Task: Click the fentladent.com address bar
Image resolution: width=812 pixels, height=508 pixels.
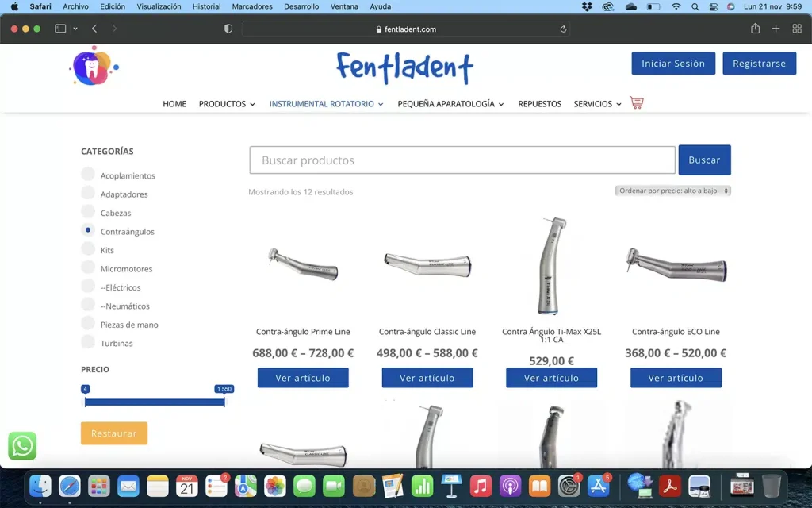Action: 406,29
